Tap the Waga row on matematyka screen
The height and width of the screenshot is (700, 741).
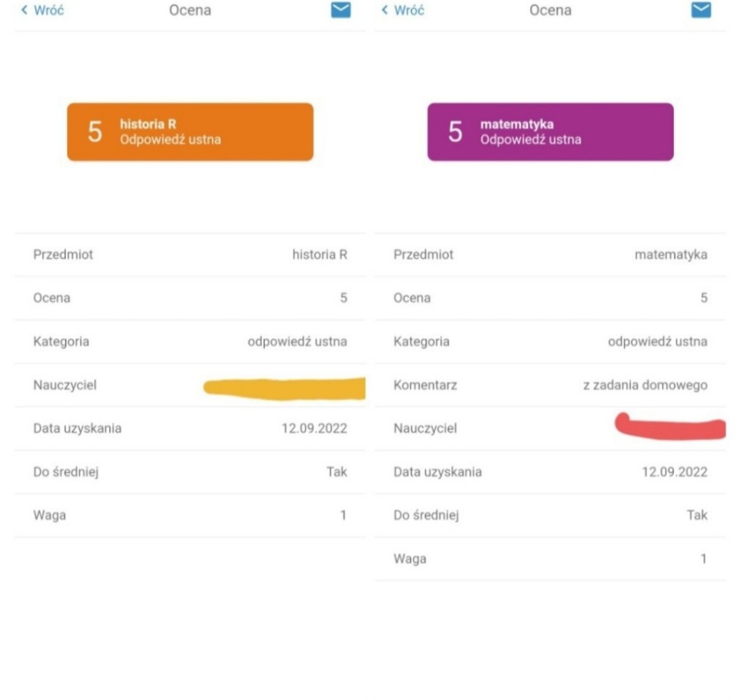550,559
